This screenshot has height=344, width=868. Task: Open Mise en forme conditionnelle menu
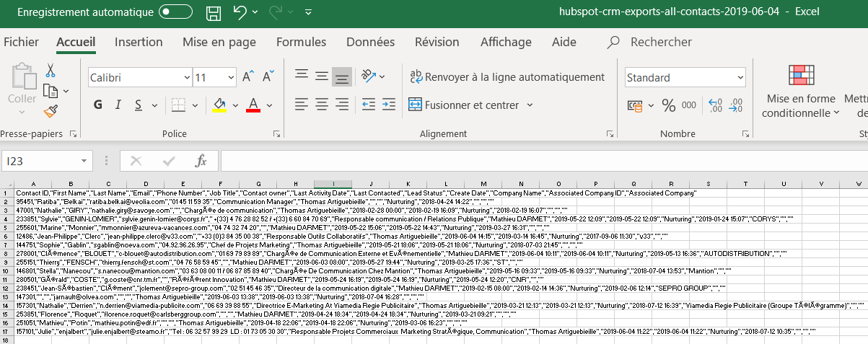point(800,92)
